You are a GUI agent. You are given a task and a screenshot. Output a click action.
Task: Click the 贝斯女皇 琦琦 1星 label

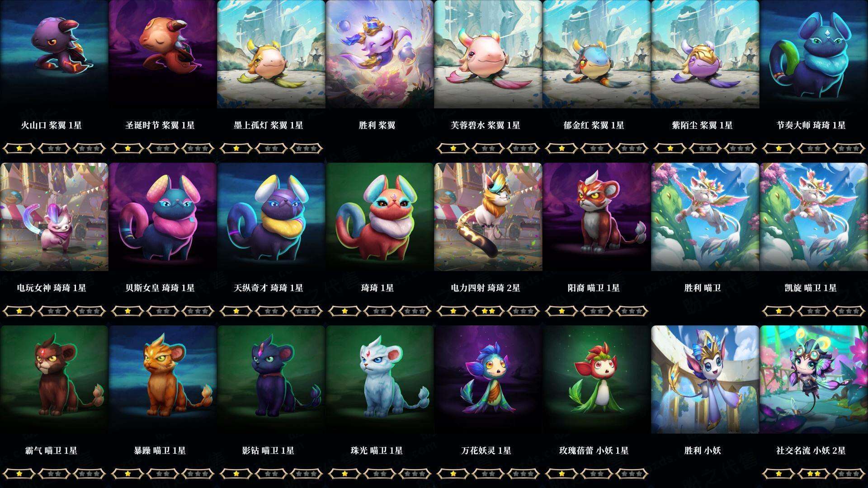(x=160, y=288)
